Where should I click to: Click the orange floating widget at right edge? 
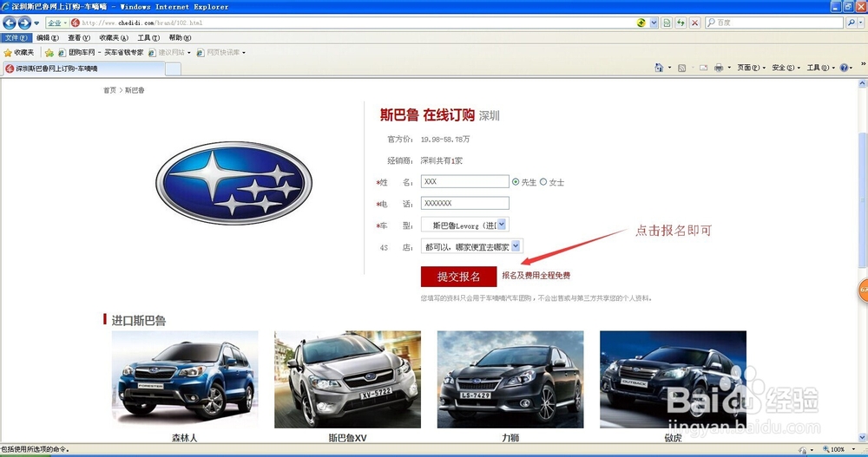click(863, 290)
